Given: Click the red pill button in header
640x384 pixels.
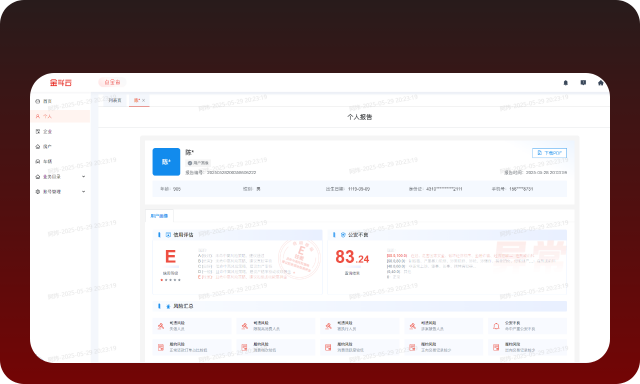Looking at the screenshot, I should coord(112,82).
